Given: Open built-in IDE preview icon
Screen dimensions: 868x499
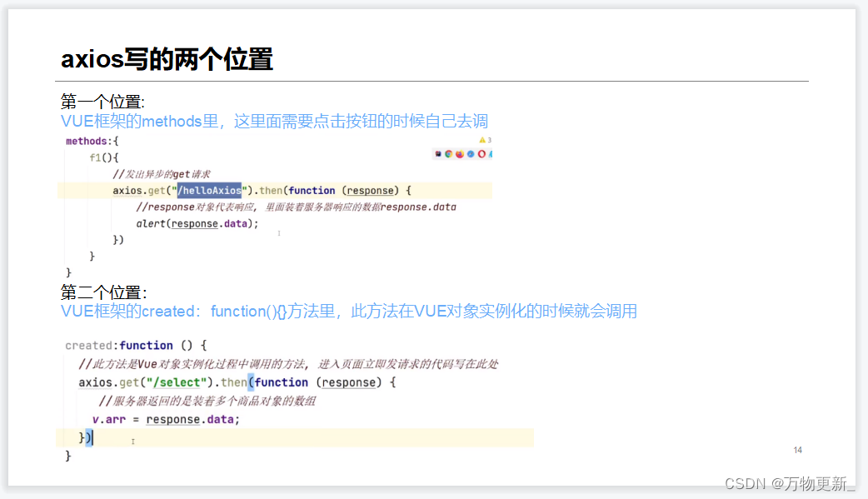Looking at the screenshot, I should click(x=438, y=154).
